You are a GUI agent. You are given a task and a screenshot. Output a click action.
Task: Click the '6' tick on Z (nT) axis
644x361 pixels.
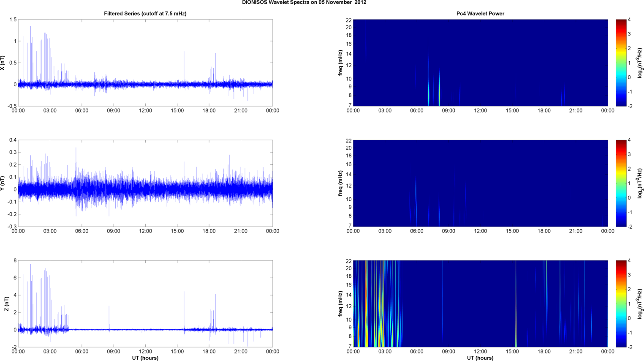(x=15, y=278)
